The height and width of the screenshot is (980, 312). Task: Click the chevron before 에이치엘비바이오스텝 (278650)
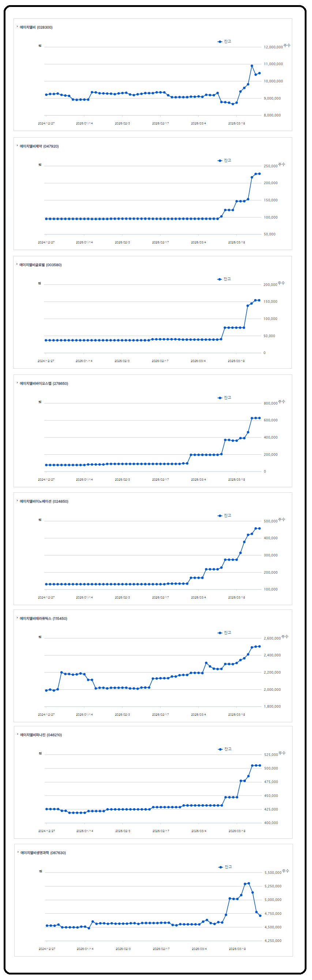17,383
